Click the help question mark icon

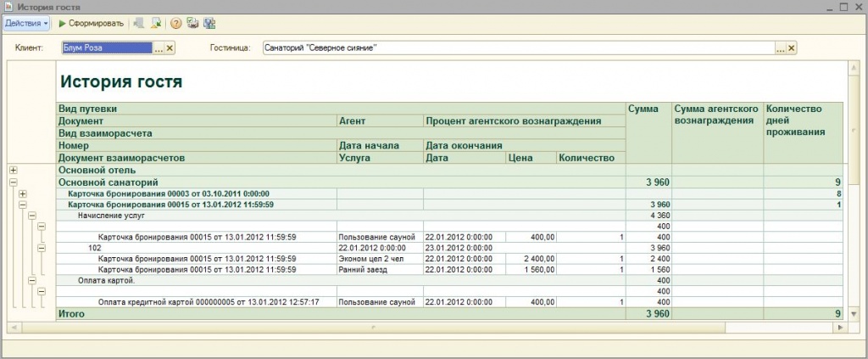[176, 23]
